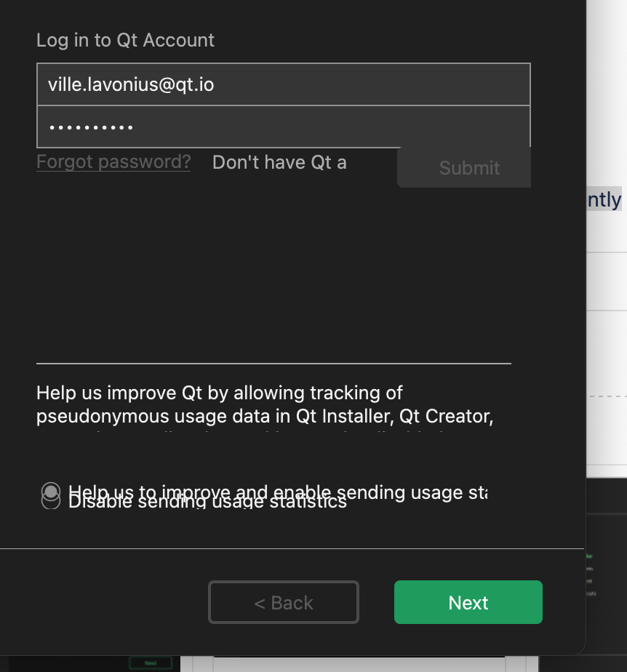
Task: Proceed with the green Next button
Action: pyautogui.click(x=468, y=602)
